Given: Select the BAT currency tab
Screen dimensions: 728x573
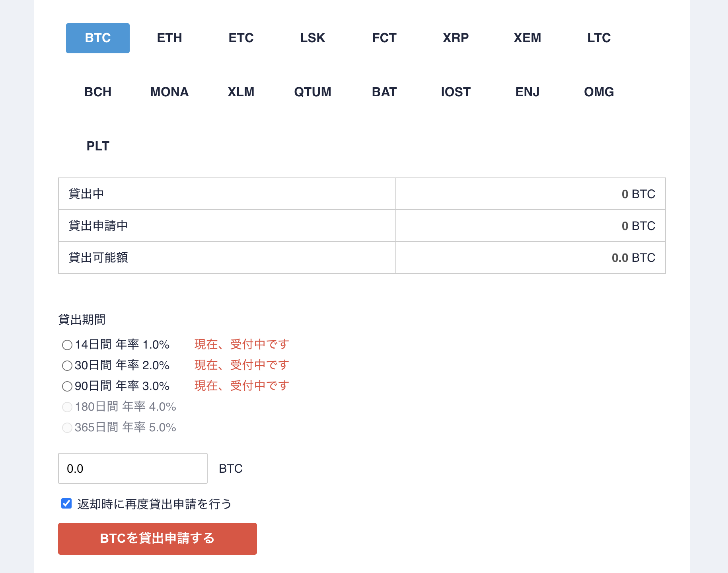Looking at the screenshot, I should coord(384,92).
